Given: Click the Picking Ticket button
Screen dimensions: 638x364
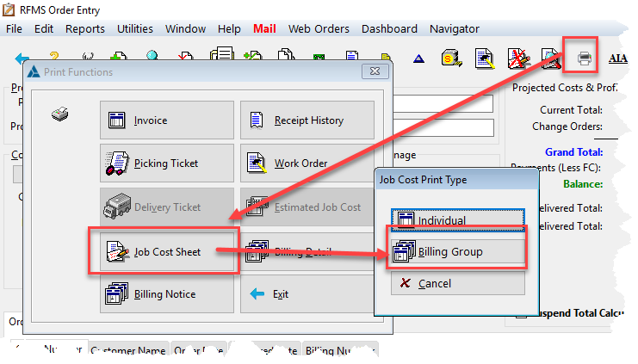Looking at the screenshot, I should [x=167, y=163].
